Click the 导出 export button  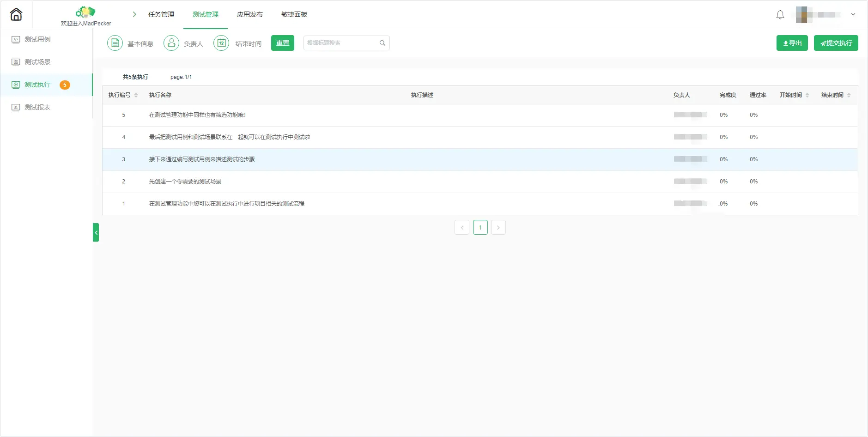[x=792, y=43]
